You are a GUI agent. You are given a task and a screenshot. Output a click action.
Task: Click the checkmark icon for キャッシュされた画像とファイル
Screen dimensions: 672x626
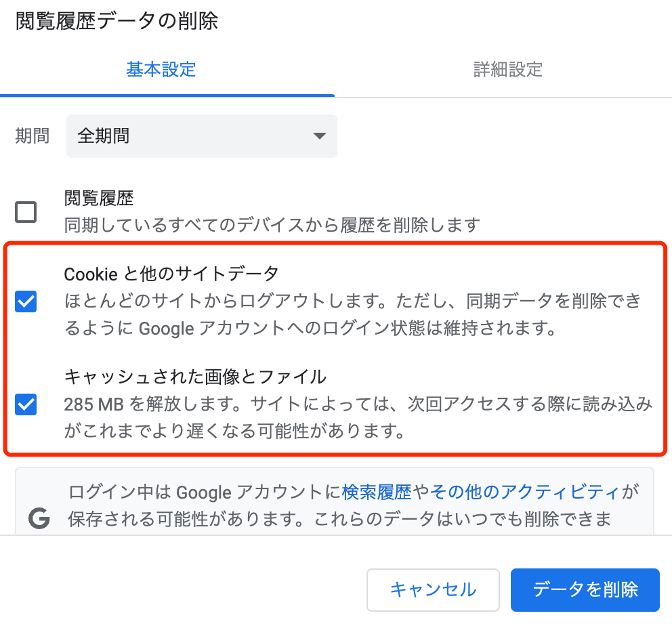pyautogui.click(x=25, y=404)
